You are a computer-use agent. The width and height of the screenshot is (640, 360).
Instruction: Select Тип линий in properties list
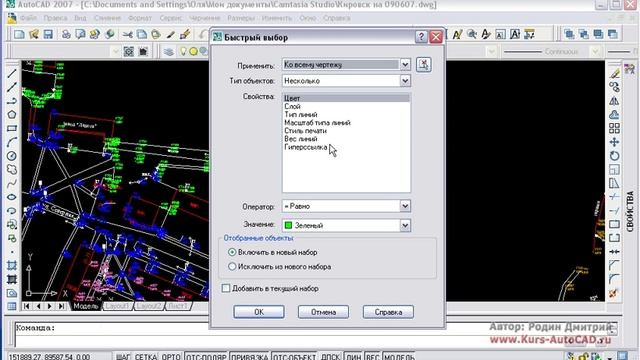[301, 115]
